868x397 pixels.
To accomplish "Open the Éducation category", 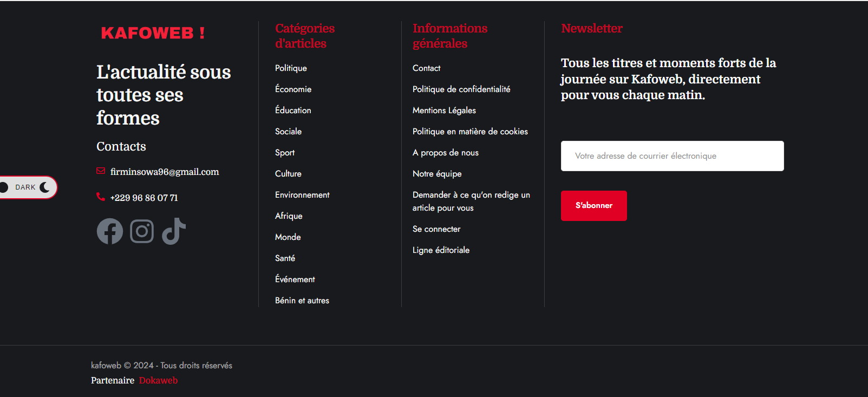I will tap(293, 110).
